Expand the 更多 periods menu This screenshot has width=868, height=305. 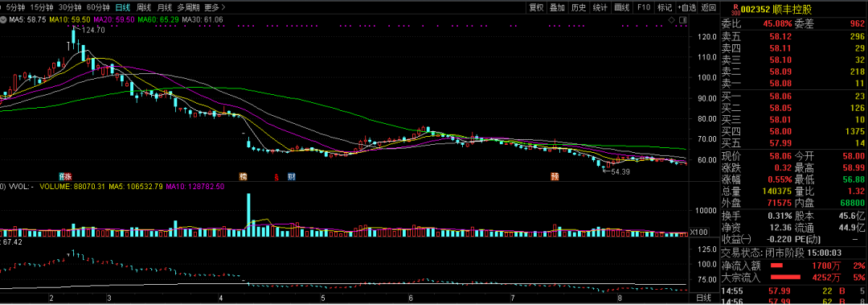[215, 7]
